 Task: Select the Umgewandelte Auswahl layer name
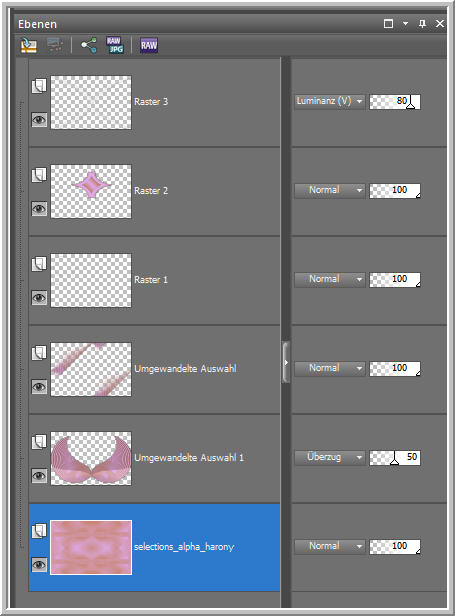[185, 369]
